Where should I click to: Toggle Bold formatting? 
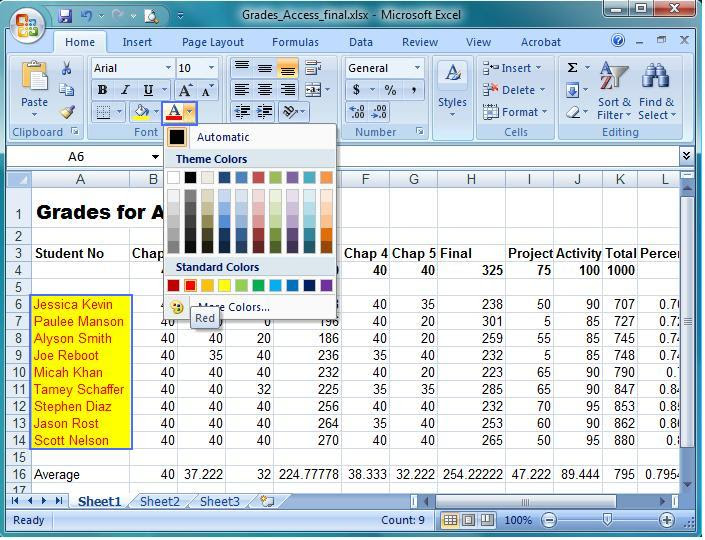tap(102, 90)
